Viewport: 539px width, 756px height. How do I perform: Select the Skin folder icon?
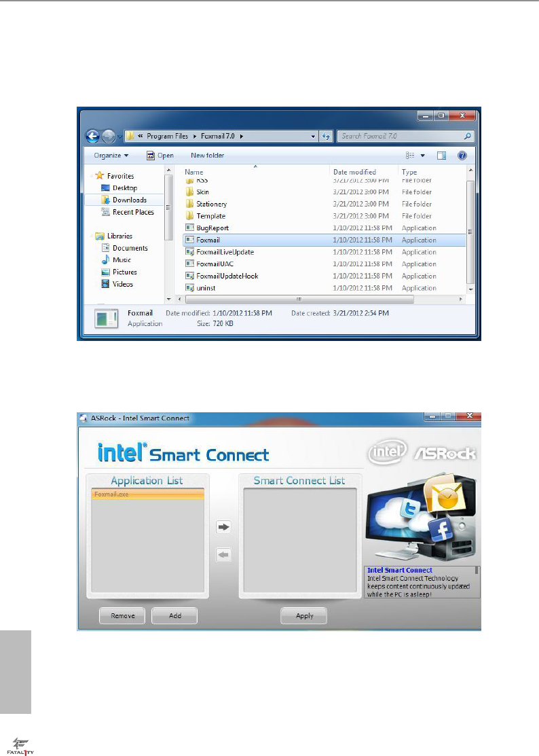click(x=190, y=192)
